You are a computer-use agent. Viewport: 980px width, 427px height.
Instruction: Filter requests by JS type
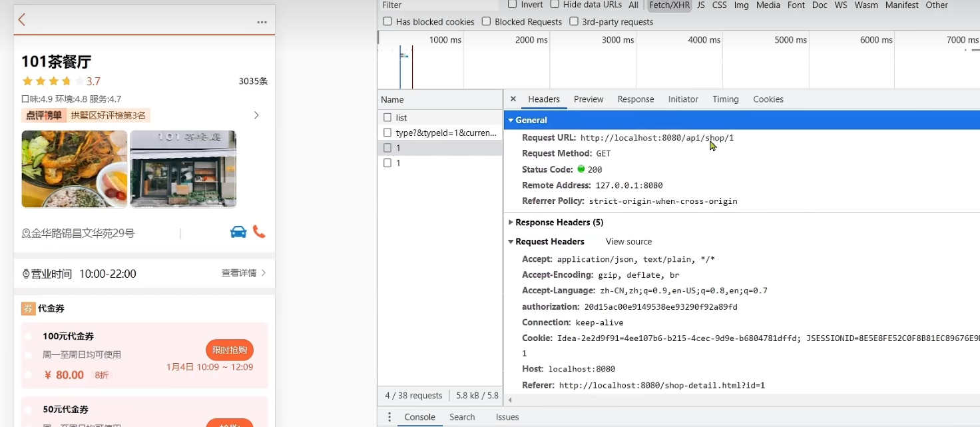tap(701, 5)
